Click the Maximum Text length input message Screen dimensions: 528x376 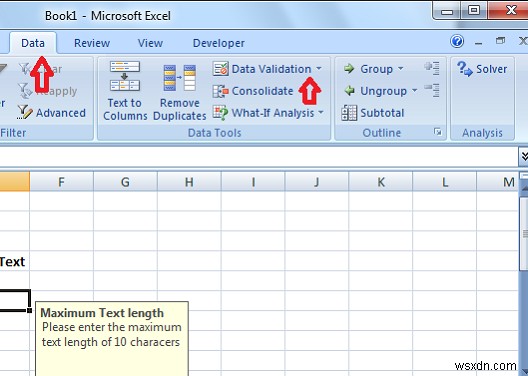point(112,338)
